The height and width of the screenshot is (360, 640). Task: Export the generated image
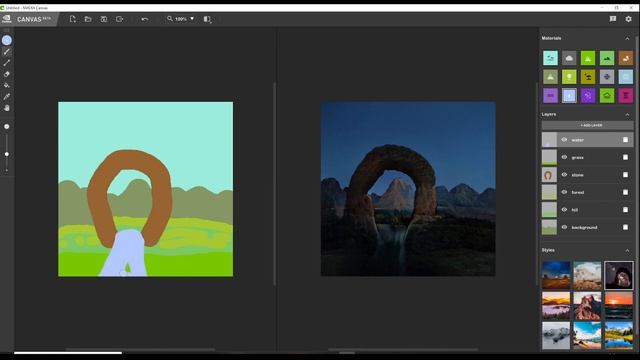pyautogui.click(x=119, y=19)
